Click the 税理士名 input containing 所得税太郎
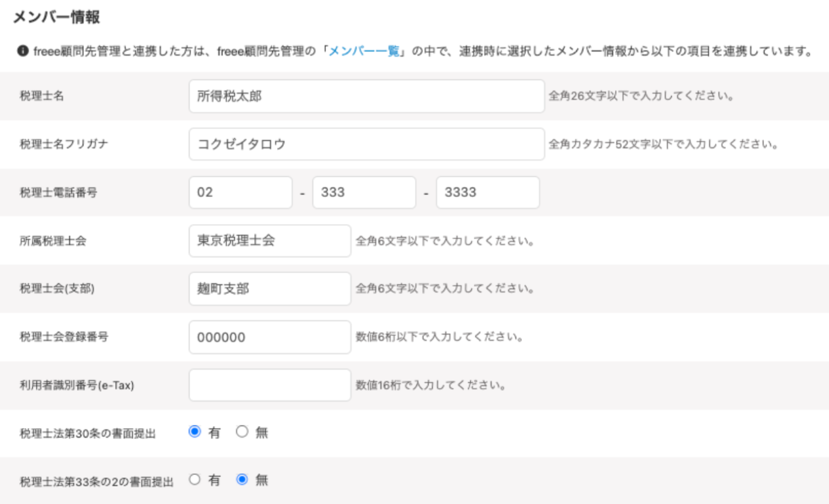The width and height of the screenshot is (829, 504). pos(366,96)
